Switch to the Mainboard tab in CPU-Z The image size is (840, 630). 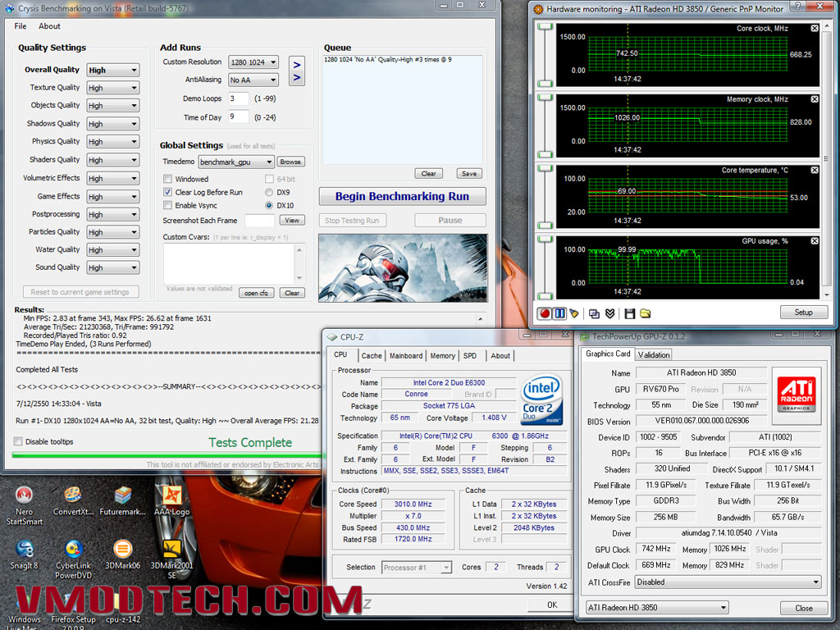(405, 356)
